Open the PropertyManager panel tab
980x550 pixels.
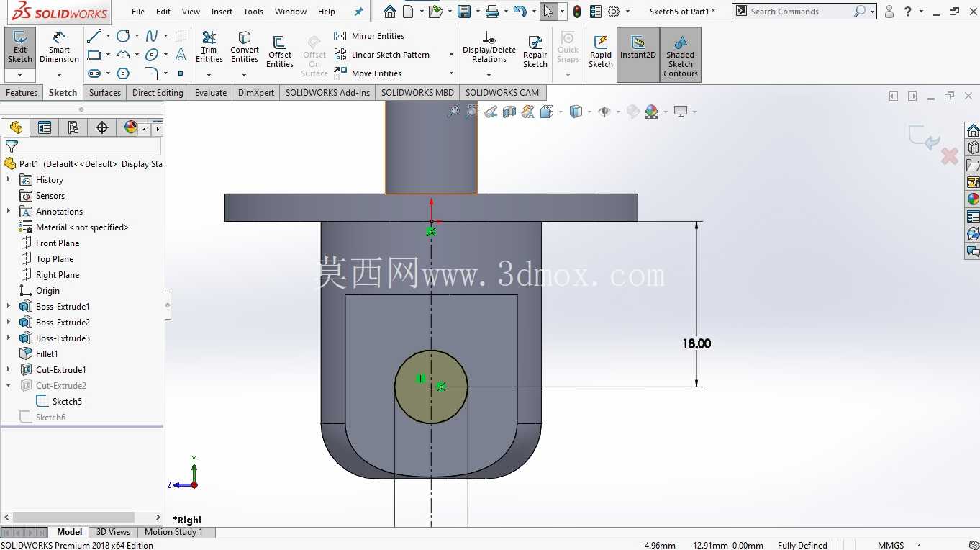[x=45, y=127]
